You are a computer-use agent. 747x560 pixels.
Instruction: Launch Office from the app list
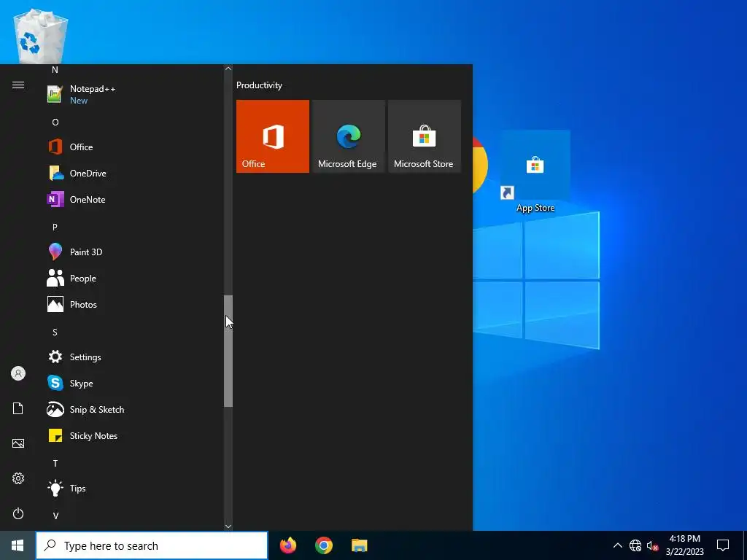pyautogui.click(x=133, y=147)
